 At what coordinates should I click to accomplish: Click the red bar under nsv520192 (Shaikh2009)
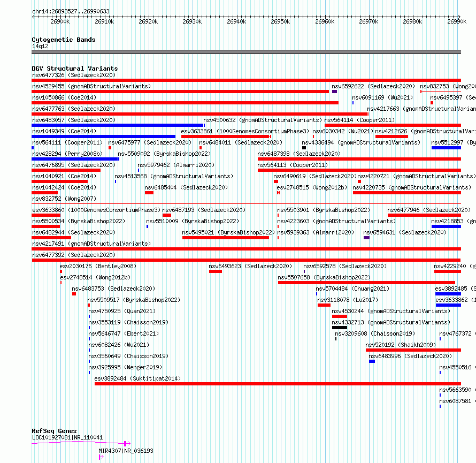point(413,350)
